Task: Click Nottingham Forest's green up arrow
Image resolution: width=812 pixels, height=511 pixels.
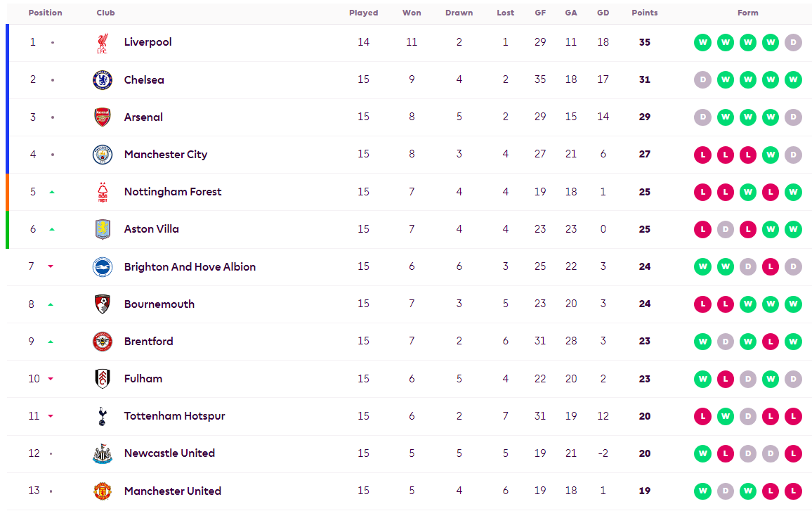Action: [52, 192]
